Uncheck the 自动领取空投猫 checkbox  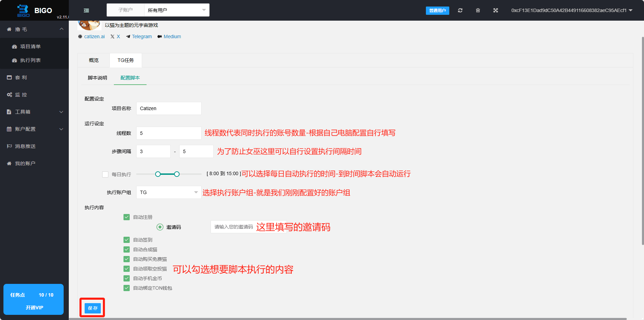(127, 269)
